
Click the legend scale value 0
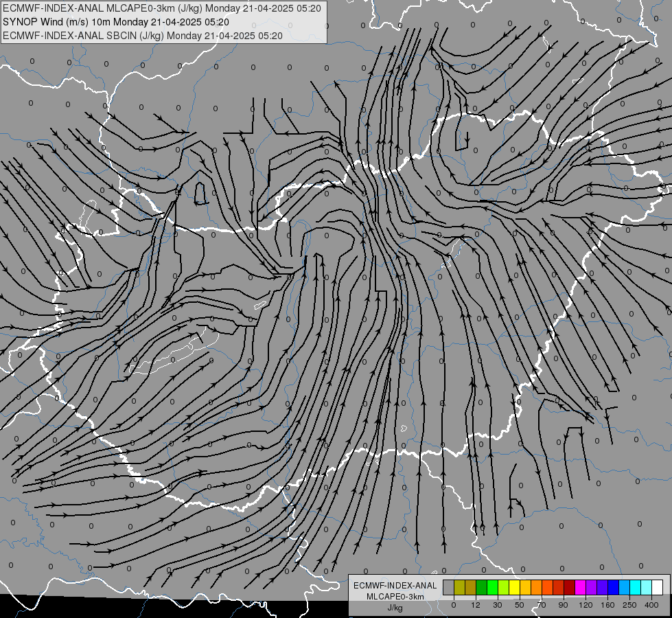click(454, 605)
